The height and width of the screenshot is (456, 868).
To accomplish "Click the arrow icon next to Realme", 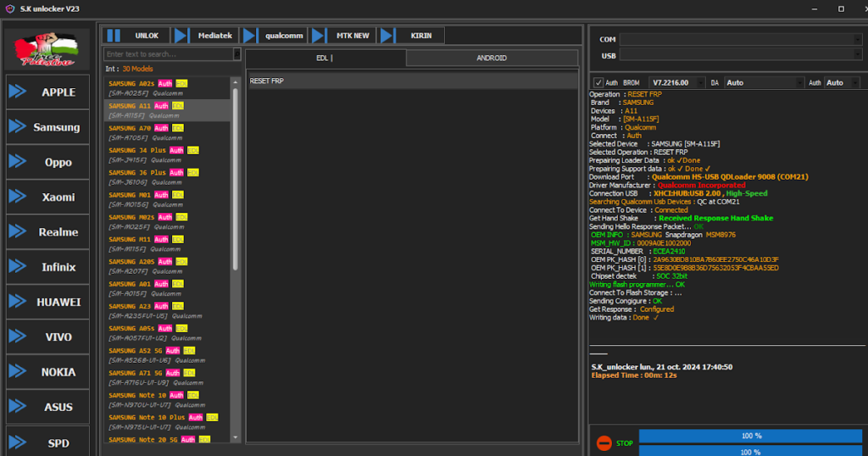I will [x=18, y=231].
